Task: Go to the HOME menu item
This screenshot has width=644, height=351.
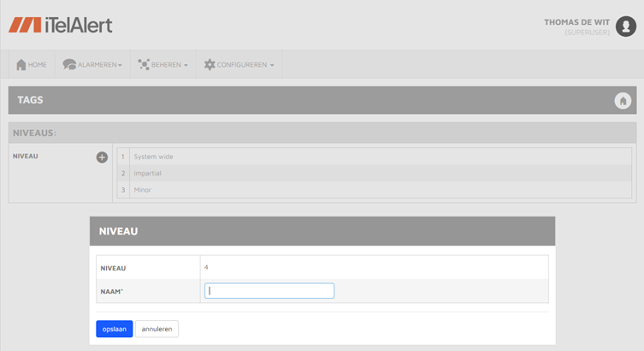Action: pos(32,64)
